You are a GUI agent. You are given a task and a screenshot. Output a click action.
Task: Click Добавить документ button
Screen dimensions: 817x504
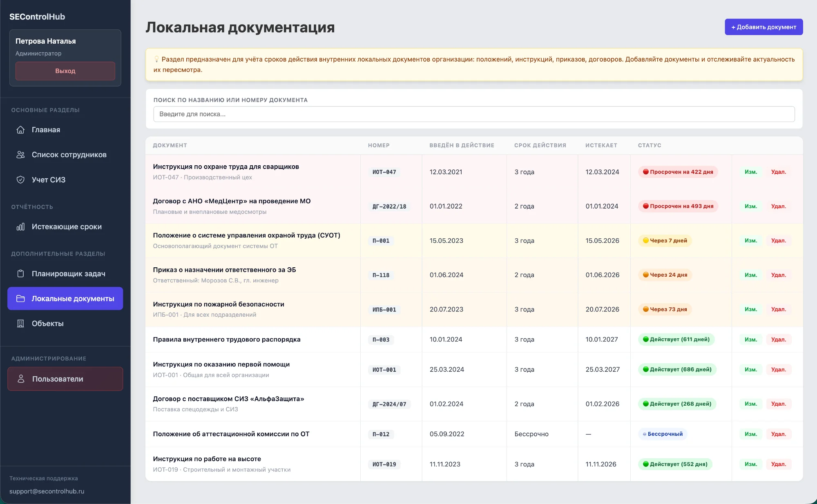(x=763, y=27)
